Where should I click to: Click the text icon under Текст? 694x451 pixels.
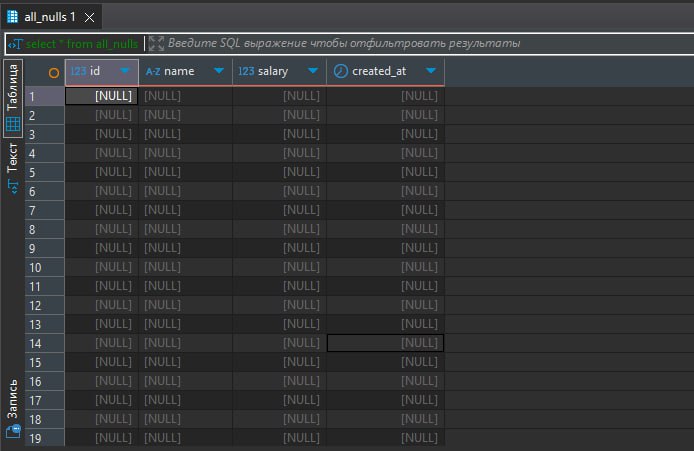[x=13, y=187]
